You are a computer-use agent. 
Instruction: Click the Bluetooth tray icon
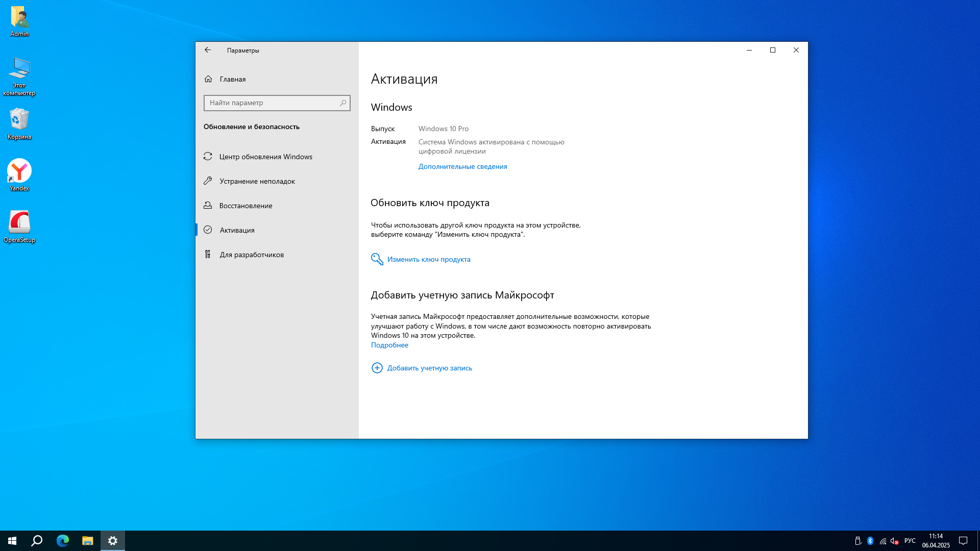(x=870, y=541)
